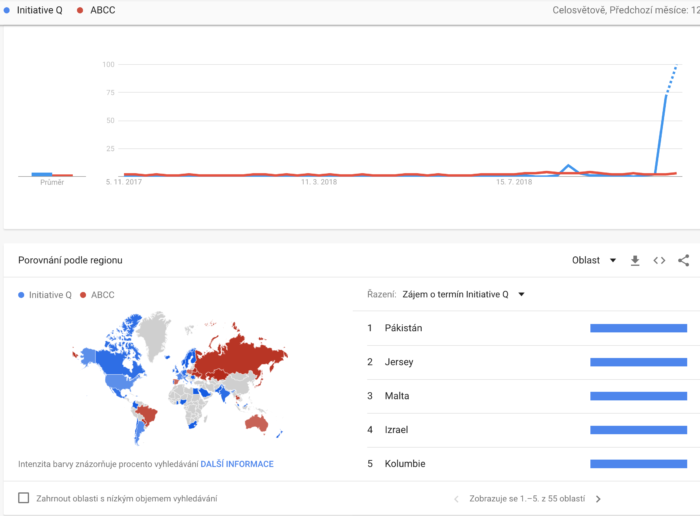Click the Initiative Q map legend label
The image size is (700, 516).
click(x=50, y=295)
